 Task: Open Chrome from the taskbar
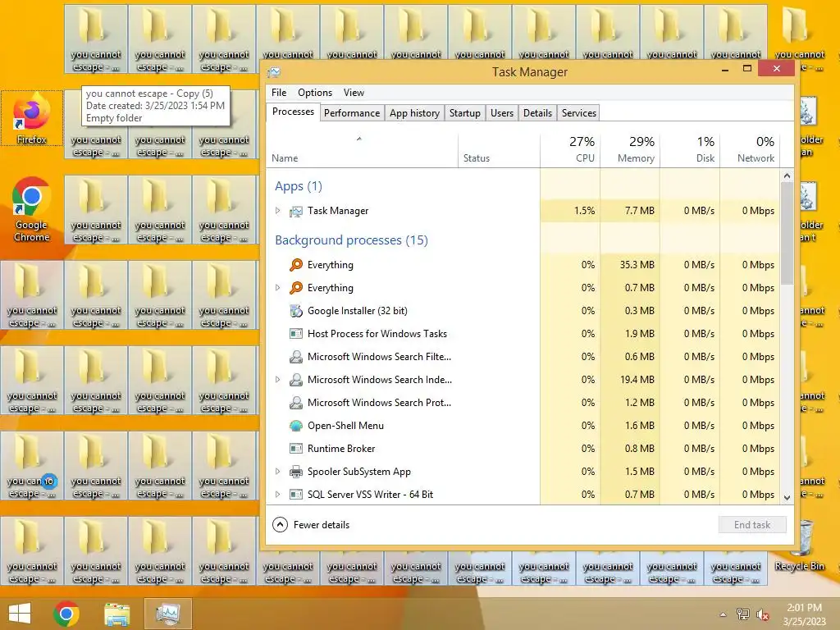tap(66, 614)
